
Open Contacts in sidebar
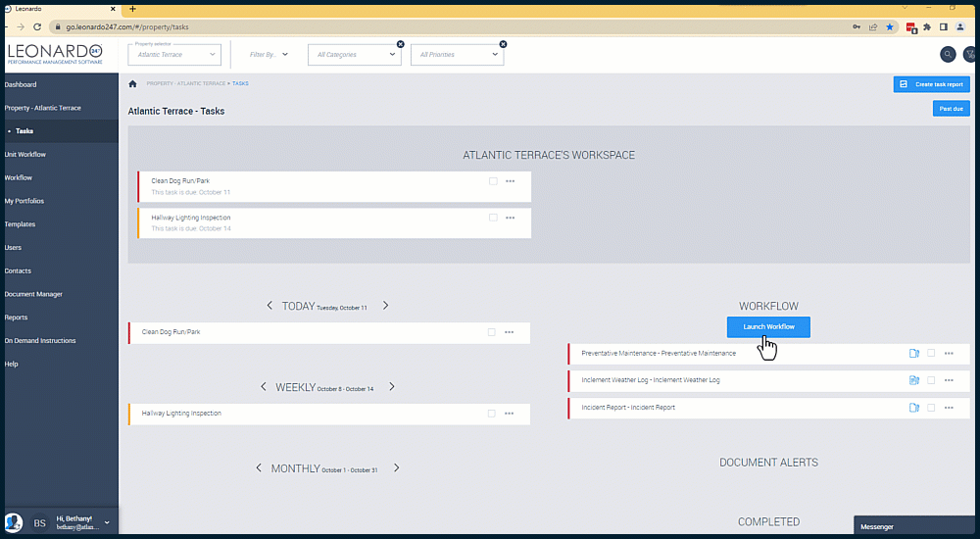click(x=18, y=271)
